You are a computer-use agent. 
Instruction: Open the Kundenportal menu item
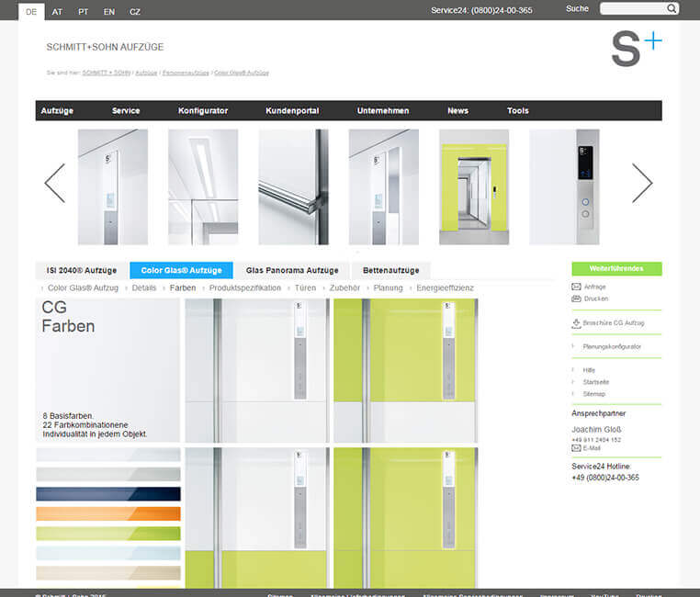click(x=292, y=110)
